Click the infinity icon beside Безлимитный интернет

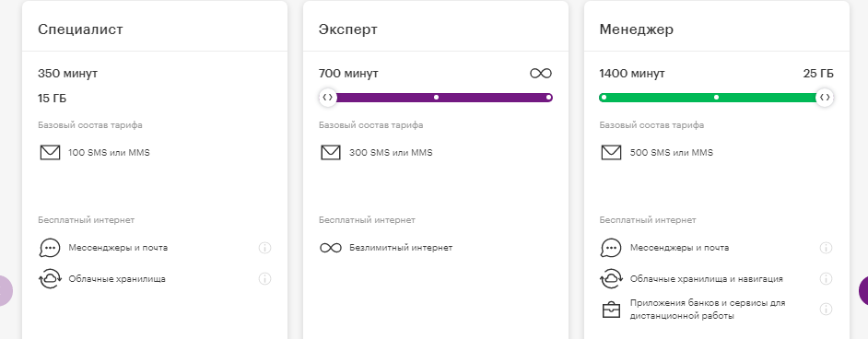pos(331,248)
